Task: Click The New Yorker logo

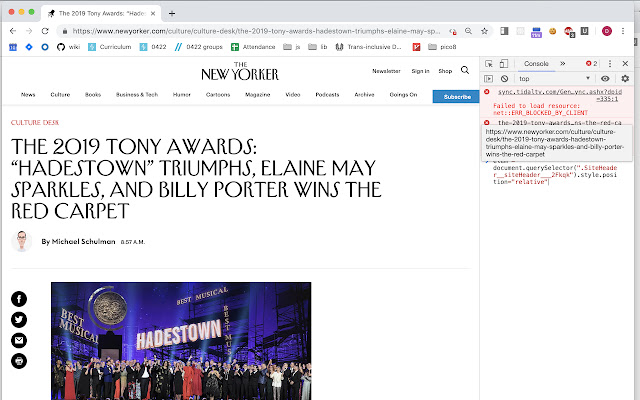Action: coord(240,71)
